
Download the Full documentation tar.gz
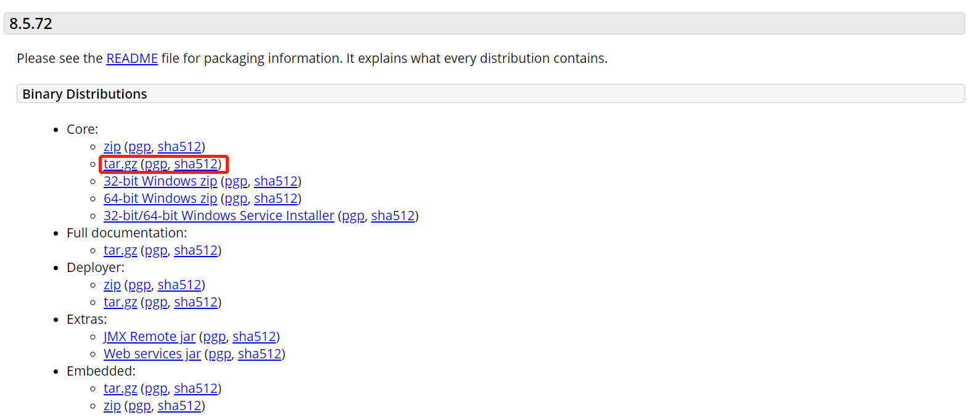[x=120, y=250]
